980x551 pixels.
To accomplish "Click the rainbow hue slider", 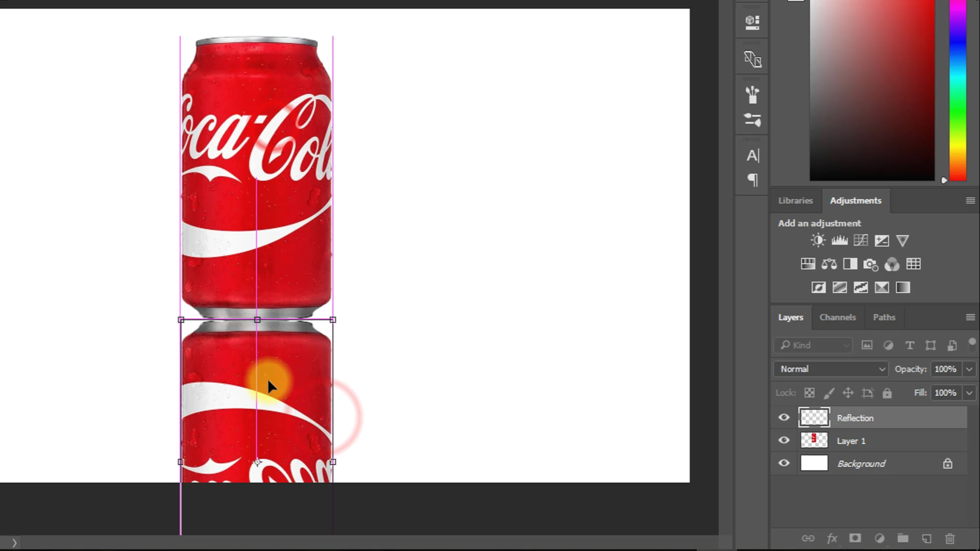I will tap(958, 90).
